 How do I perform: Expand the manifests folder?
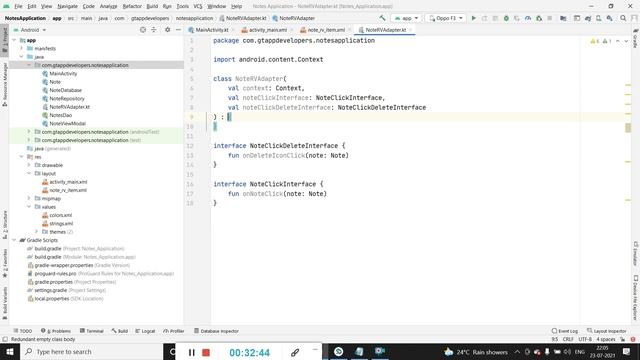coord(22,48)
